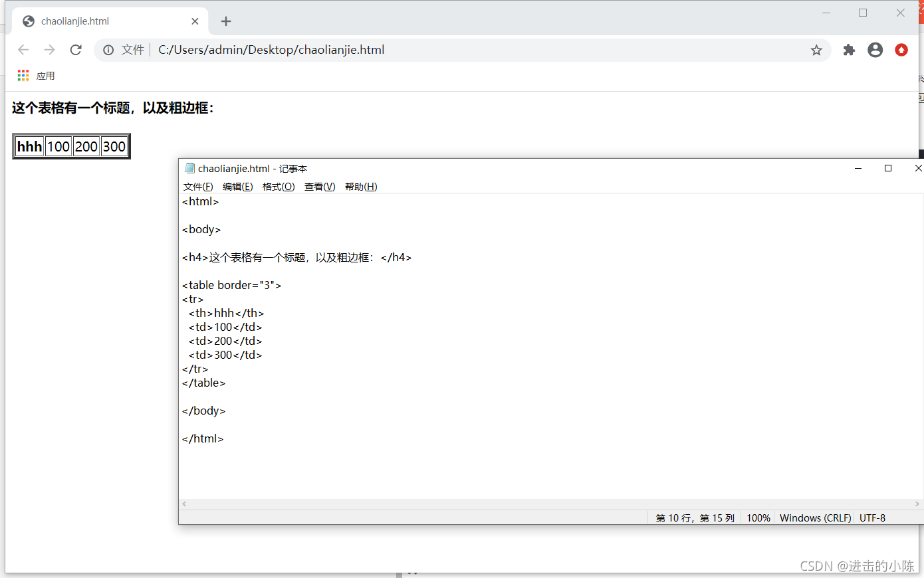Click the <td>100</td> line in Notepad
This screenshot has width=924, height=578.
click(x=225, y=327)
